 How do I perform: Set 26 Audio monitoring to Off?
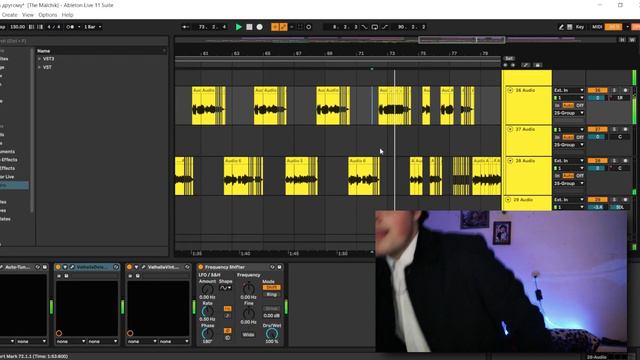[580, 105]
